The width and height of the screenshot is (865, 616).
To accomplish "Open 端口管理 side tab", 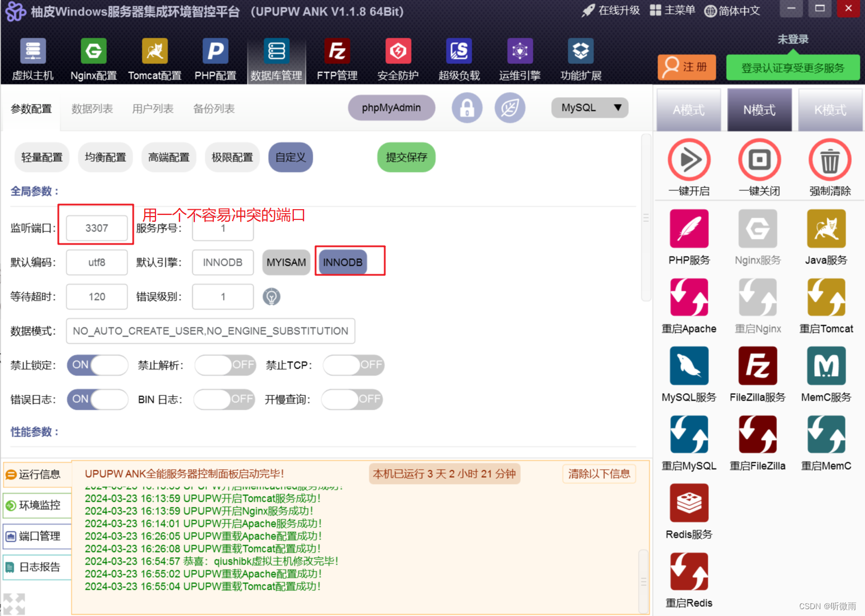I will 37,536.
